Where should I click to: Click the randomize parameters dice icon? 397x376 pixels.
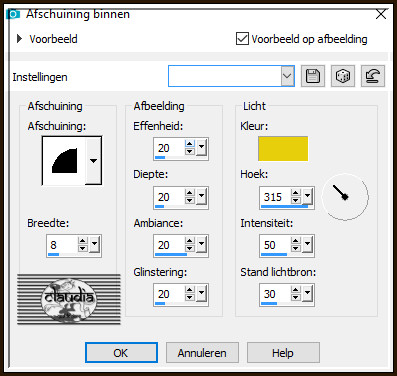tap(343, 76)
